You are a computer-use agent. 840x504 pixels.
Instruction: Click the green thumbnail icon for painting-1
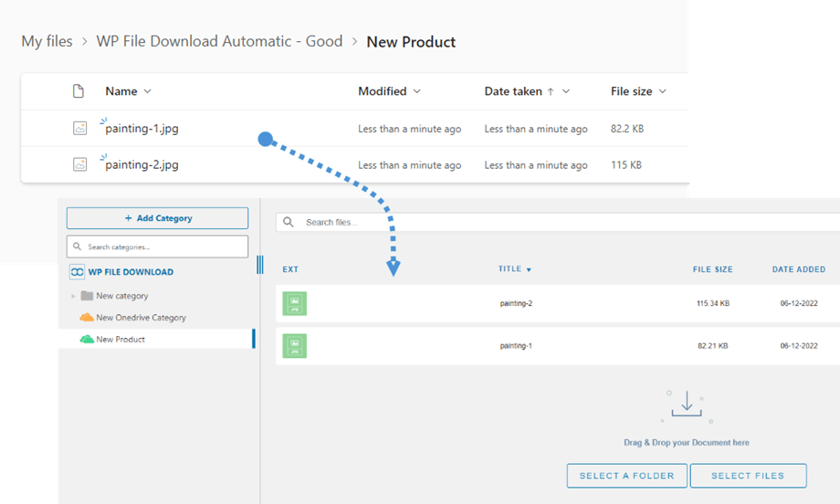pyautogui.click(x=294, y=346)
